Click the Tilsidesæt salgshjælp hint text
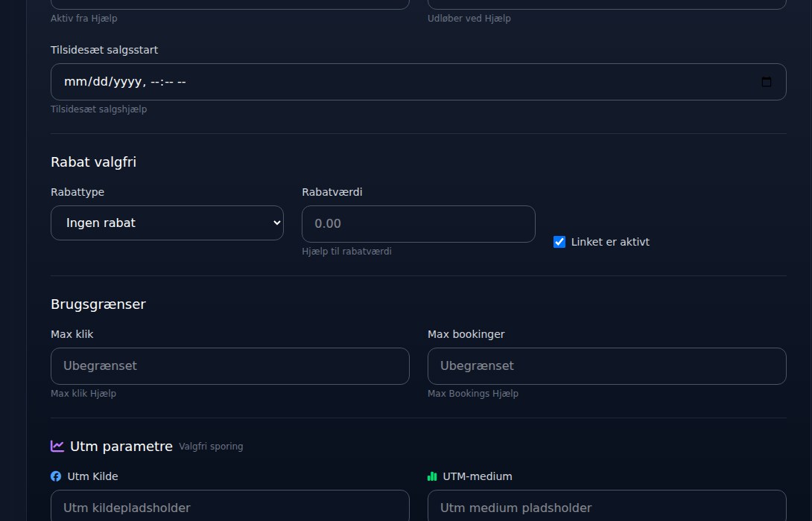This screenshot has width=812, height=521. 99,109
